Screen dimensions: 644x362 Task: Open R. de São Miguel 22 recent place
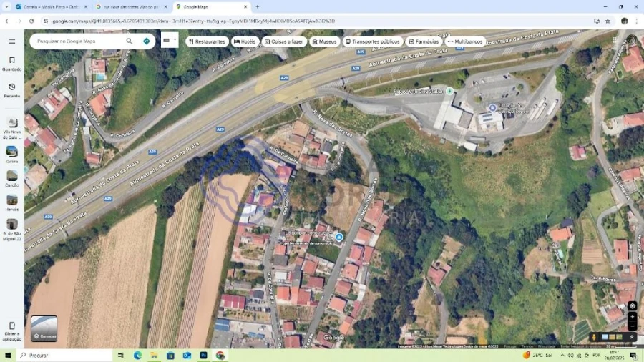point(12,230)
